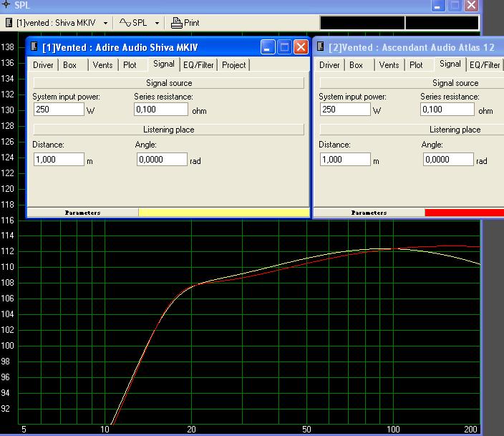Expand the SPL plot type dropdown arrow
Screen dimensions: 504x436
(x=157, y=23)
